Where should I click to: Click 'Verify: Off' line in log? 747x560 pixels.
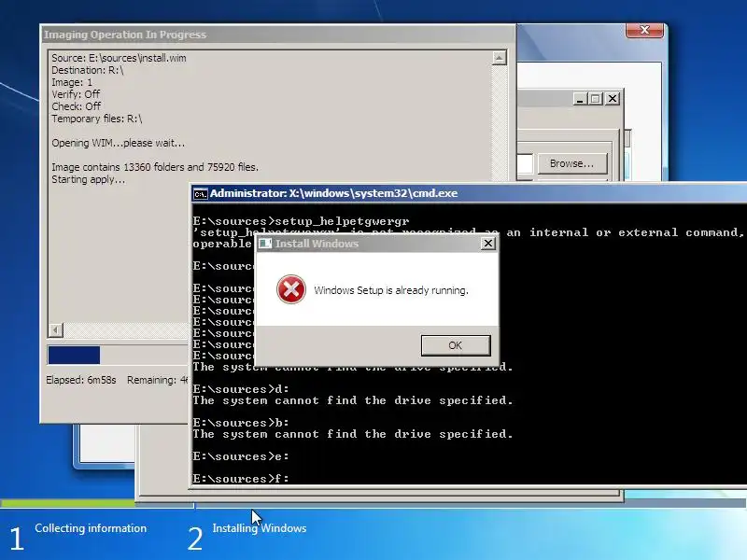(76, 94)
